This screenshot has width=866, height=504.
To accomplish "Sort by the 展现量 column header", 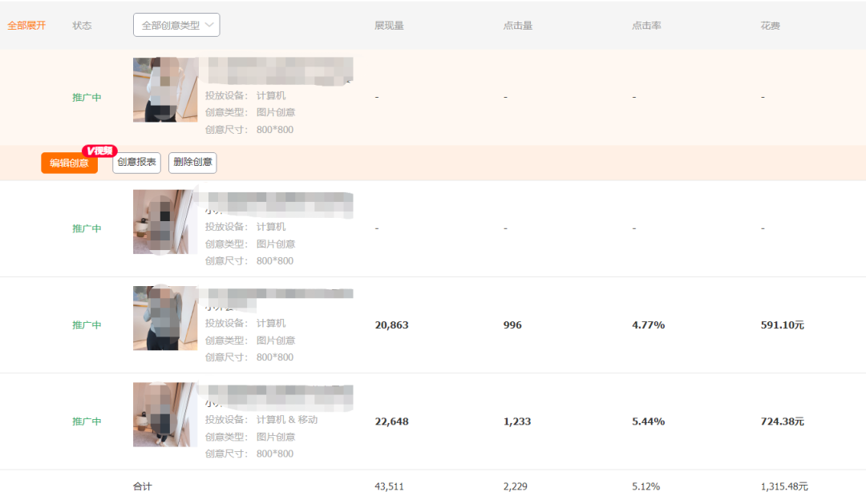I will tap(389, 26).
